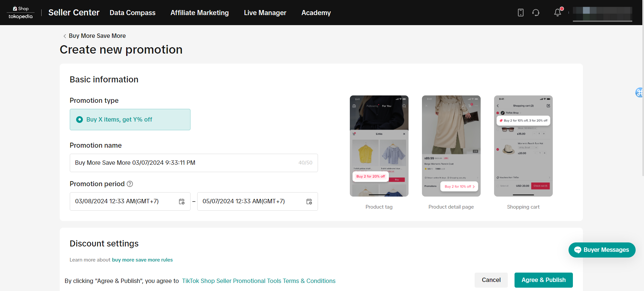Open the end date calendar icon

(309, 202)
